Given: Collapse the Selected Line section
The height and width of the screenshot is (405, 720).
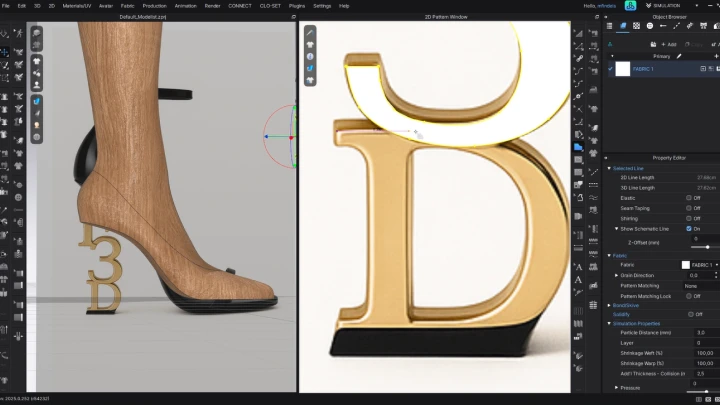Looking at the screenshot, I should tap(609, 169).
